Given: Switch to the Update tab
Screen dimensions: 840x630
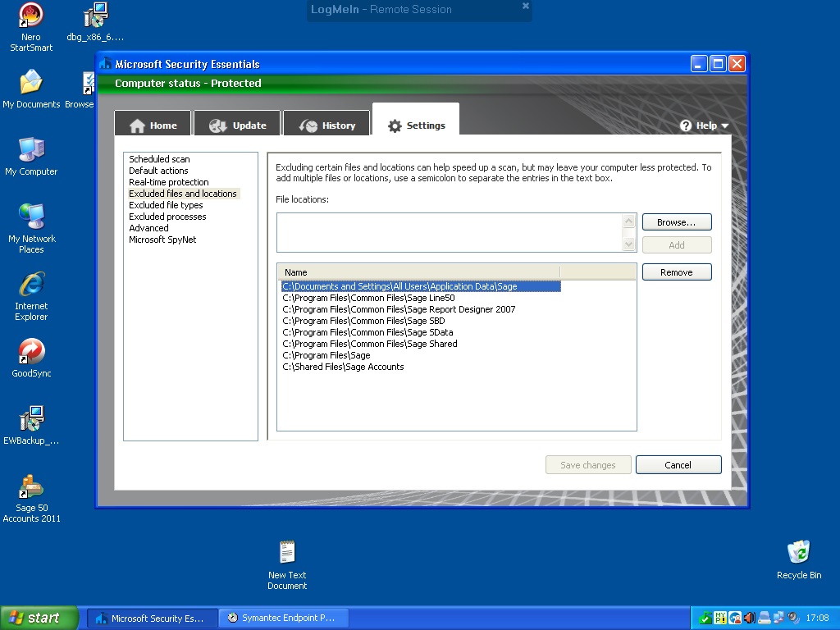Looking at the screenshot, I should 237,124.
